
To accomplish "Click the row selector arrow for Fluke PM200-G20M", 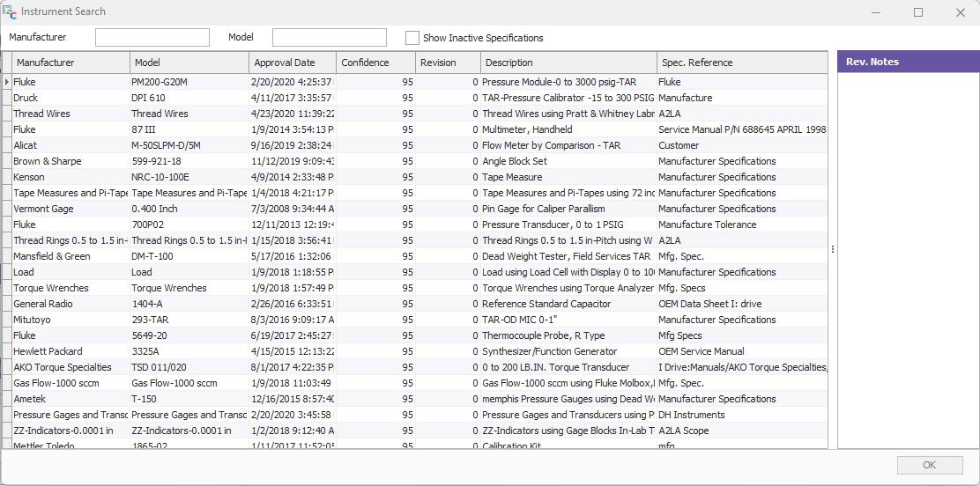I will tap(7, 82).
